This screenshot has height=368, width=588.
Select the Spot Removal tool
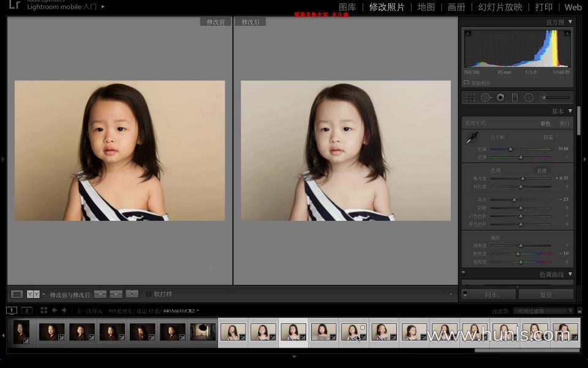tap(486, 98)
